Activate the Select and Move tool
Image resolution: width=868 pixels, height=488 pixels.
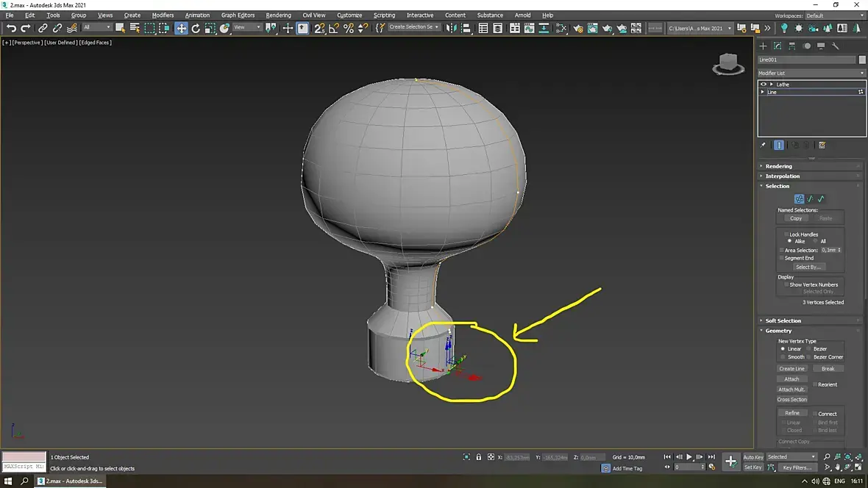coord(181,28)
